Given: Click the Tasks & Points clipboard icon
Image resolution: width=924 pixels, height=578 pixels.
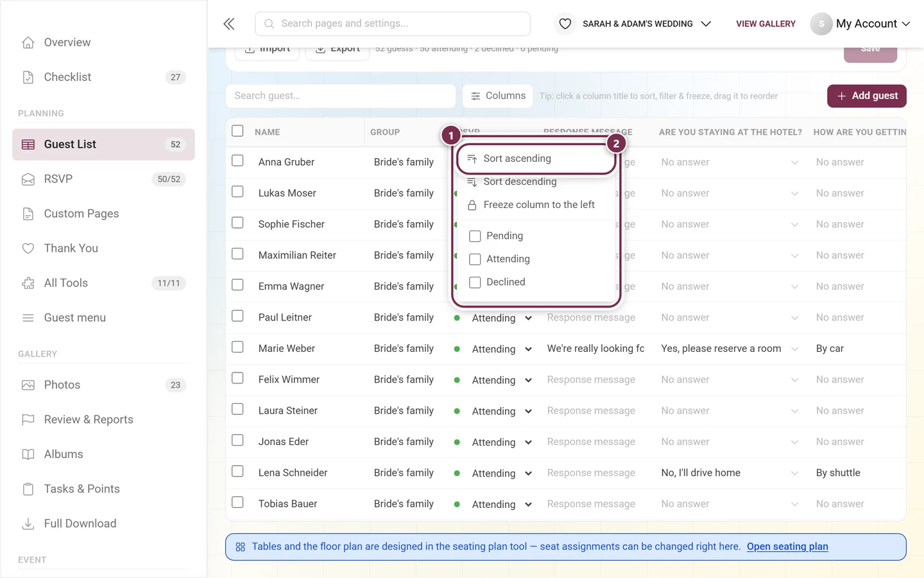Looking at the screenshot, I should [28, 489].
